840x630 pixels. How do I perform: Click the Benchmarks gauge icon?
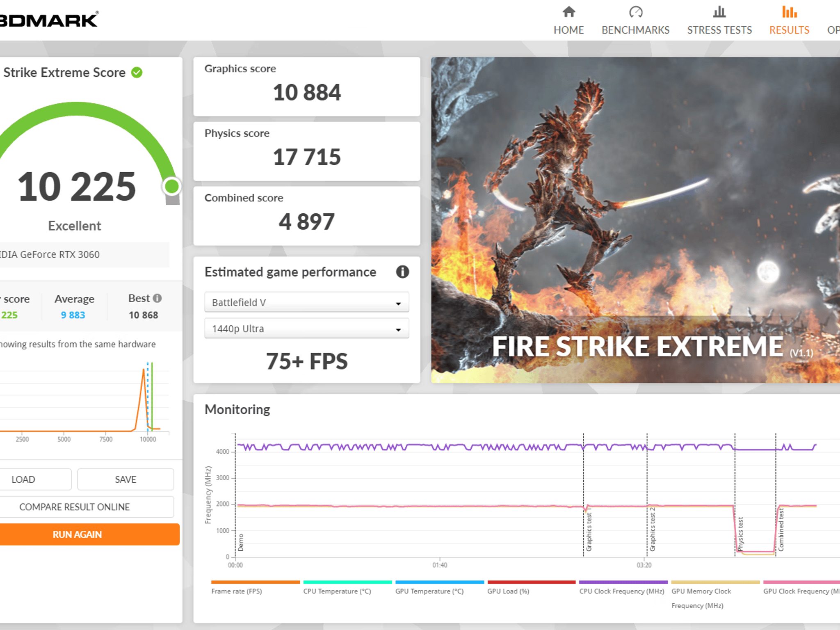coord(635,12)
